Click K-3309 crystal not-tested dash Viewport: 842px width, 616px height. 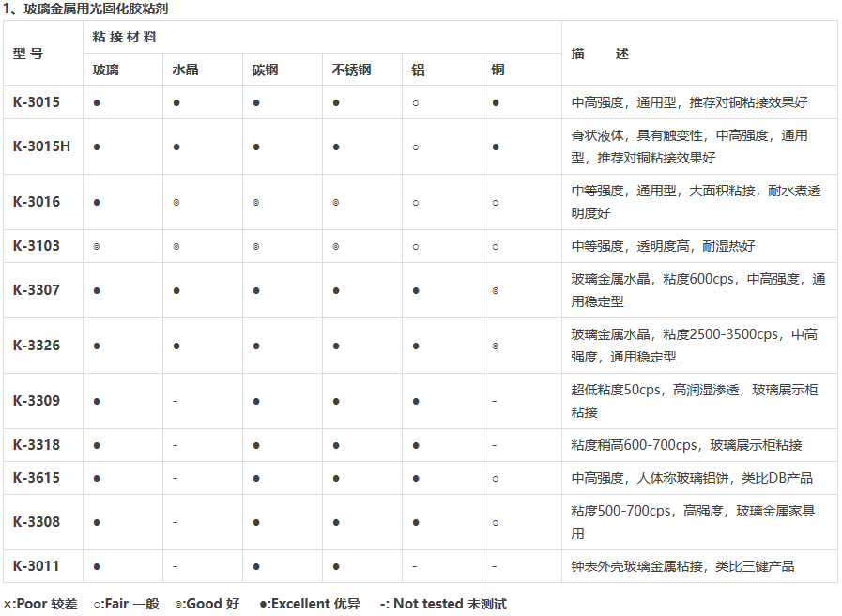point(175,401)
